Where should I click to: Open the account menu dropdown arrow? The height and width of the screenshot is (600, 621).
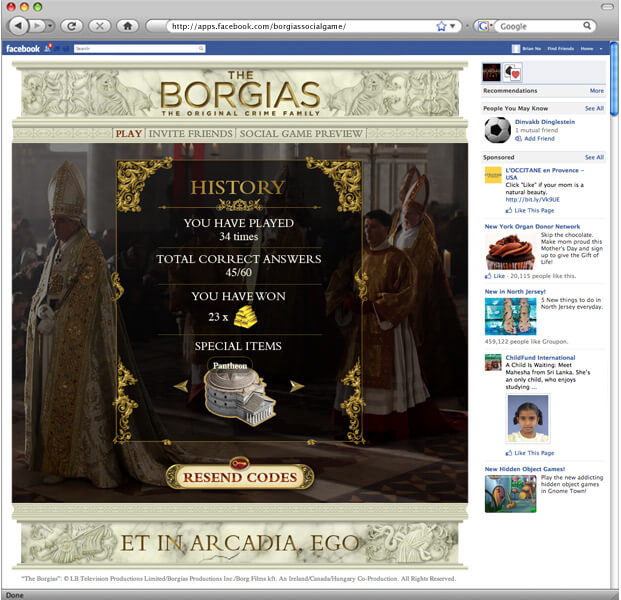[x=601, y=48]
